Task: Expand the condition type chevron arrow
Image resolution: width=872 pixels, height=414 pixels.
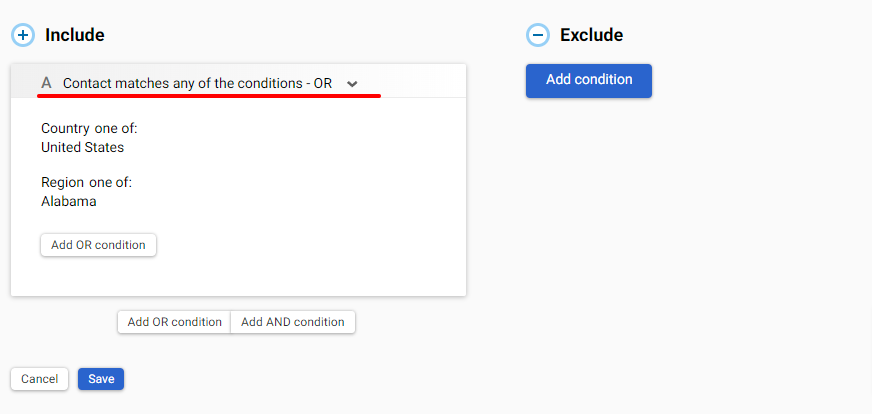Action: 352,84
